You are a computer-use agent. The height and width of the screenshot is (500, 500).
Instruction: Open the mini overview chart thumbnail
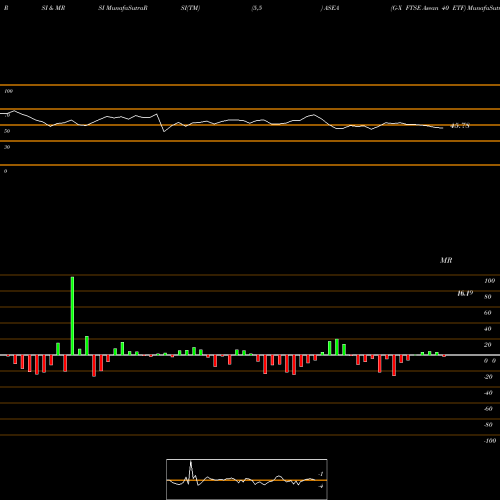(247, 479)
